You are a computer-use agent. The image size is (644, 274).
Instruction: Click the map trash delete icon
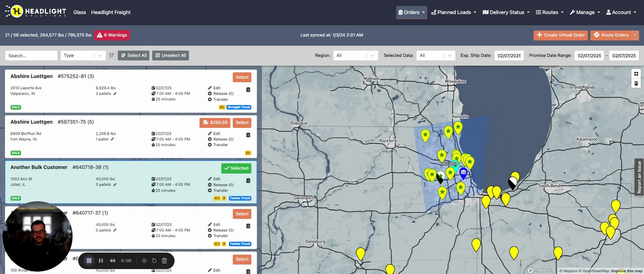pos(636,83)
